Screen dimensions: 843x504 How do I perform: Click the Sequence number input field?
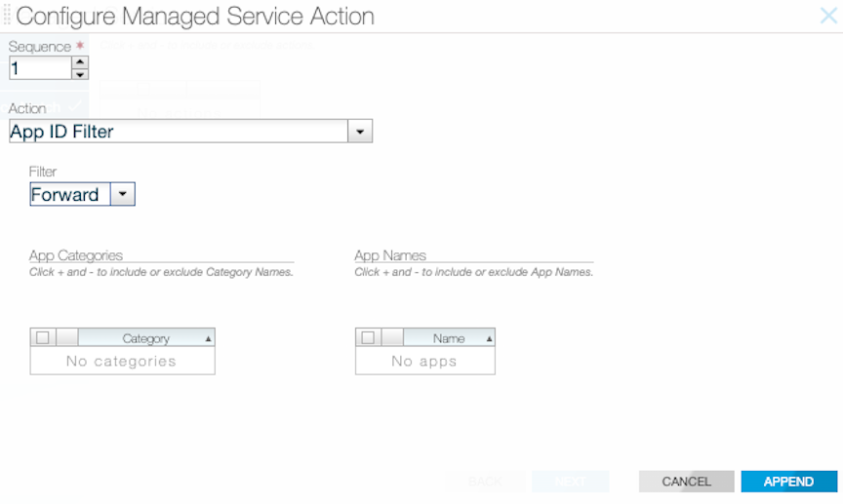(40, 68)
